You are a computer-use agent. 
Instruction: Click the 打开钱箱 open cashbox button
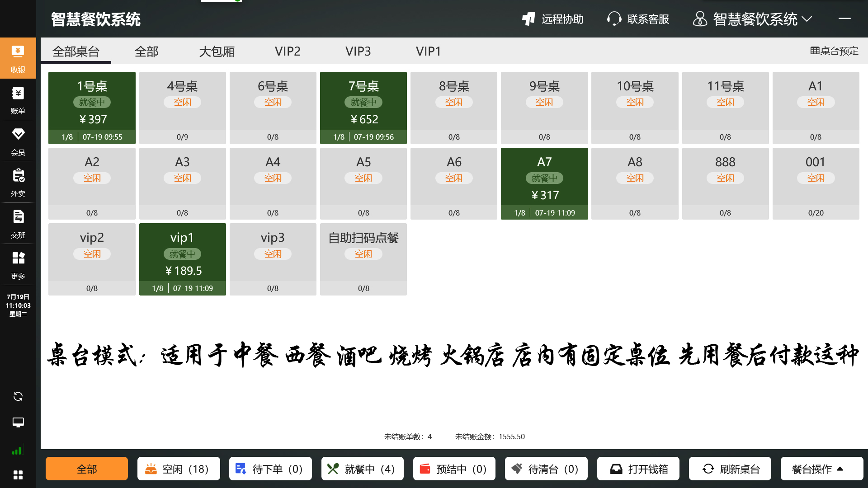pyautogui.click(x=638, y=469)
